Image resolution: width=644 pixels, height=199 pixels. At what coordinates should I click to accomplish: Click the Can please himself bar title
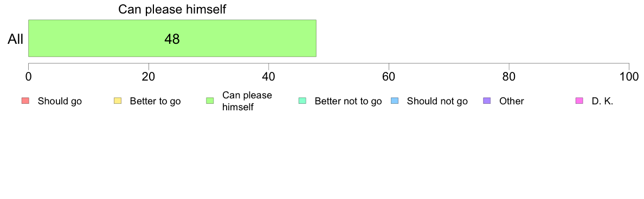(172, 9)
